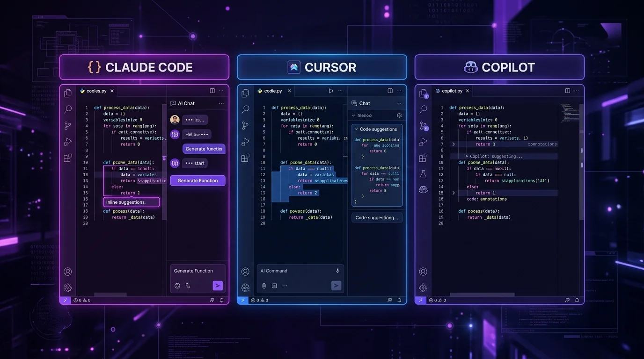Select the cooles.py tab

(97, 91)
